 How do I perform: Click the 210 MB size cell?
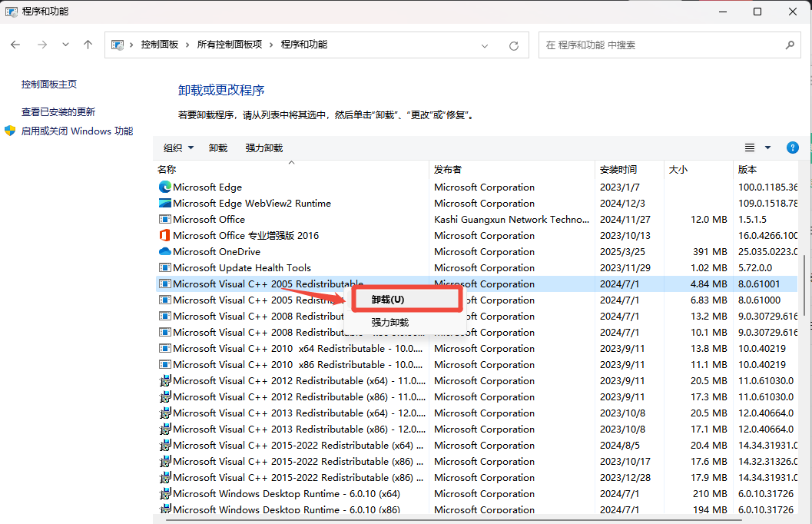(x=710, y=493)
